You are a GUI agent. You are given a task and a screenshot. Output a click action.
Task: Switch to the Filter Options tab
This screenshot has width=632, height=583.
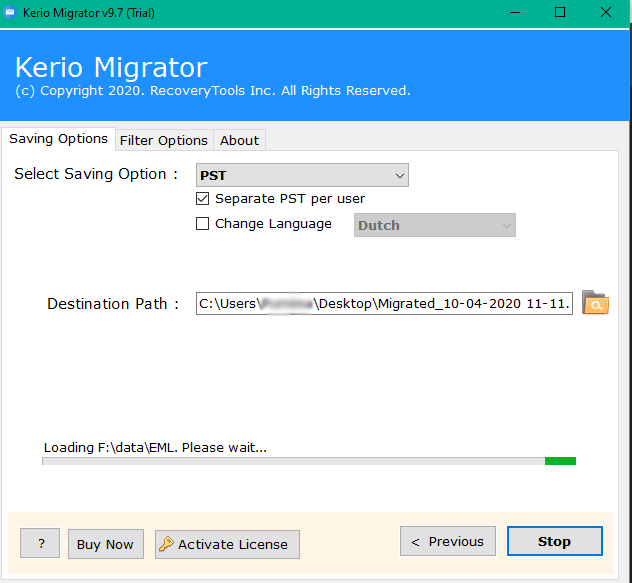[x=163, y=140]
